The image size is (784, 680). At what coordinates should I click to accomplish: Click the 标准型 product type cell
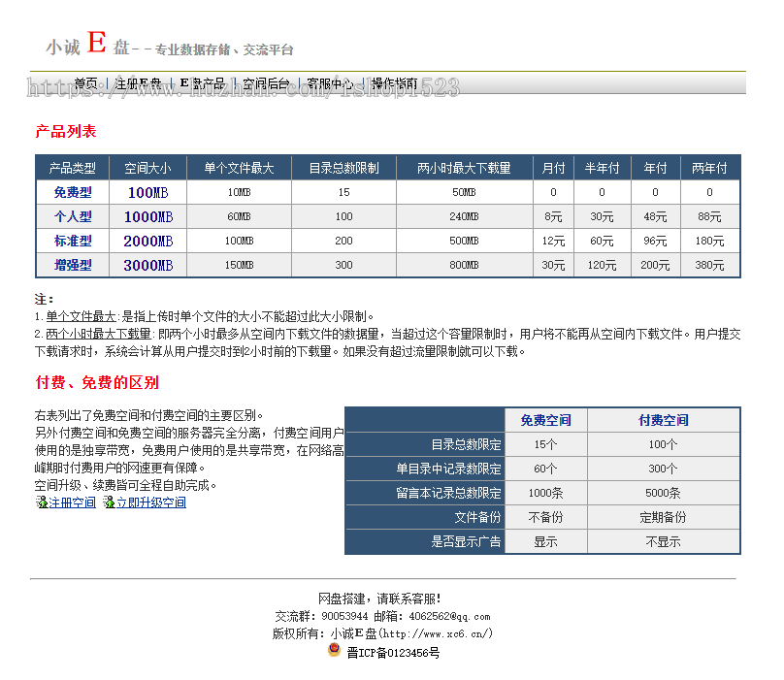tap(73, 241)
